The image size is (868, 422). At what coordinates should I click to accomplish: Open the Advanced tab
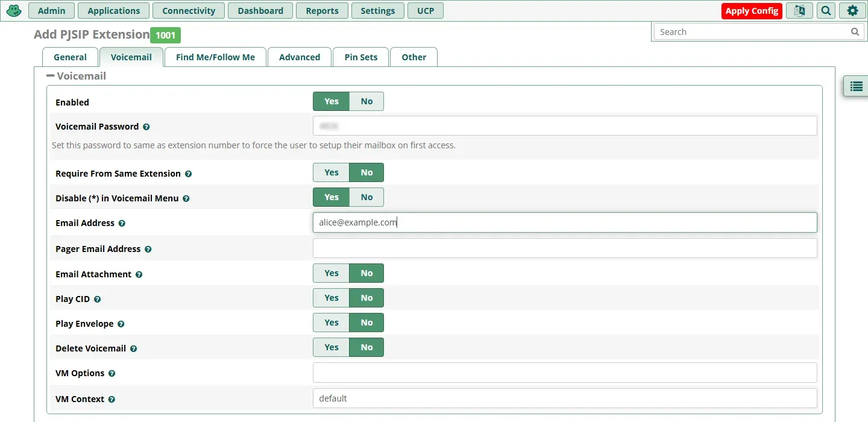point(300,57)
